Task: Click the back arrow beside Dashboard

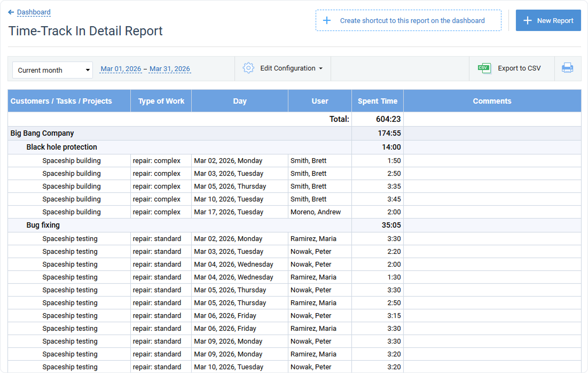Action: (x=11, y=12)
